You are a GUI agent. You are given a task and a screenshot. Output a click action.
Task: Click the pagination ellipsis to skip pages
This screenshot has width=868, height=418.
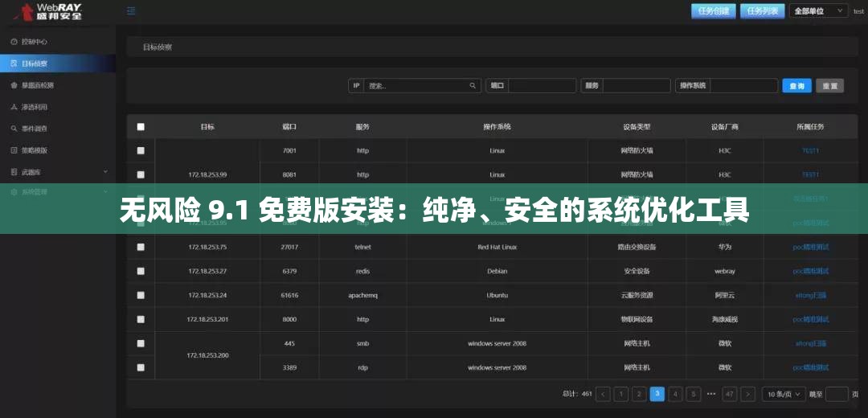pyautogui.click(x=711, y=394)
